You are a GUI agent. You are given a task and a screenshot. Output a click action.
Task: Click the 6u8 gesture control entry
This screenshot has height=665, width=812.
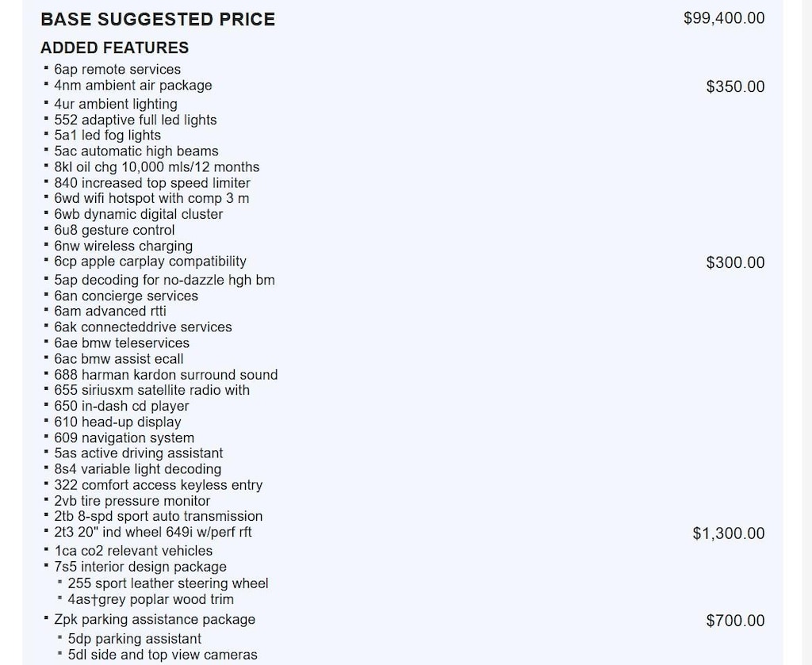(114, 231)
